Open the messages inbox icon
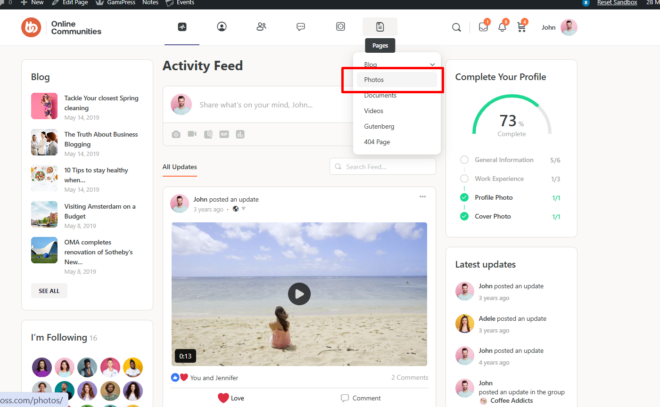 click(483, 27)
